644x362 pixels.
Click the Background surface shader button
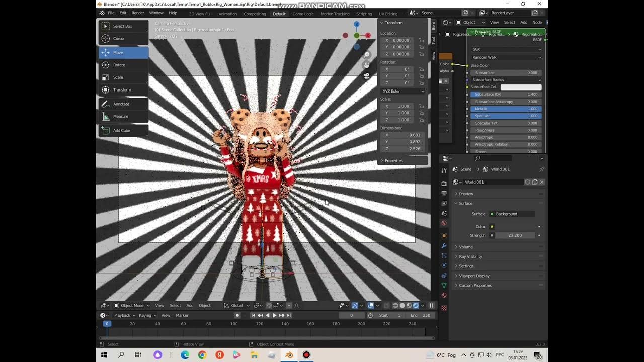click(x=512, y=214)
